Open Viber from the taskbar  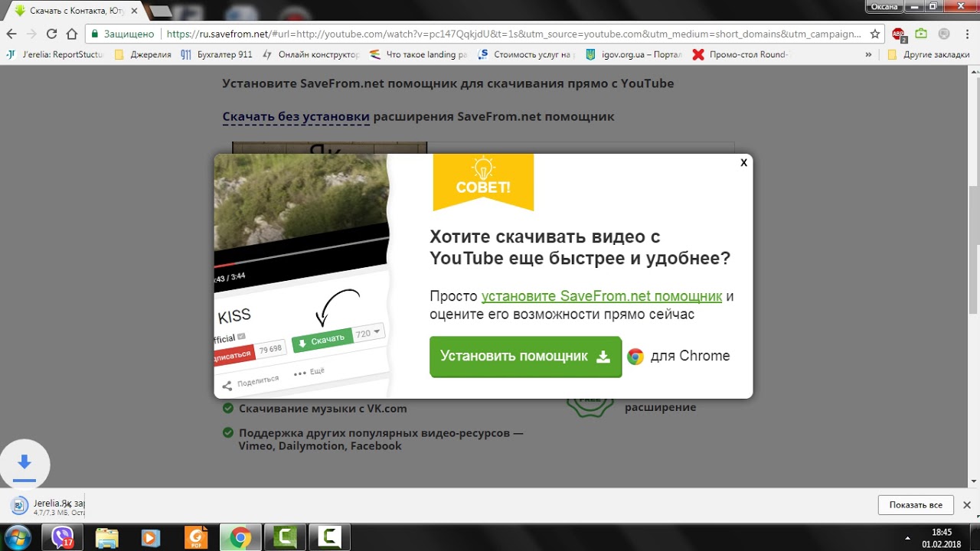coord(62,537)
